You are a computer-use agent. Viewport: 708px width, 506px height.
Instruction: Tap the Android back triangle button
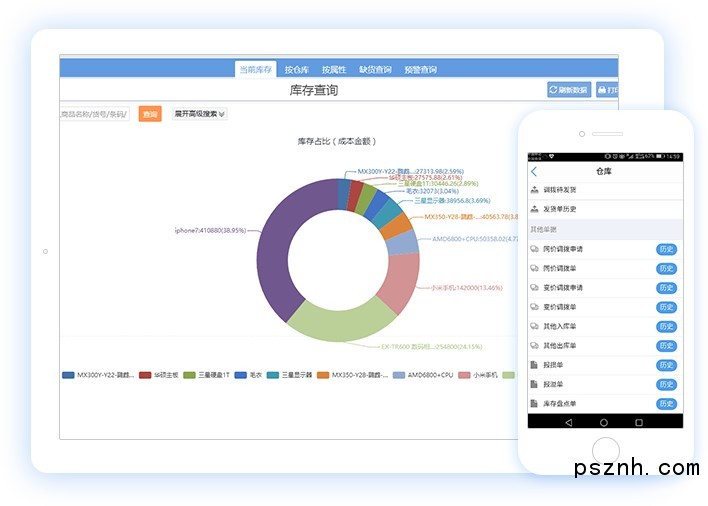point(567,423)
